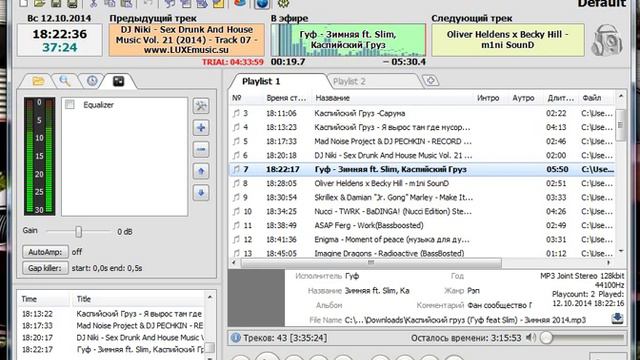
Task: Select track 5 Mad Noise Project & DJ PECHKIN
Action: click(x=422, y=141)
